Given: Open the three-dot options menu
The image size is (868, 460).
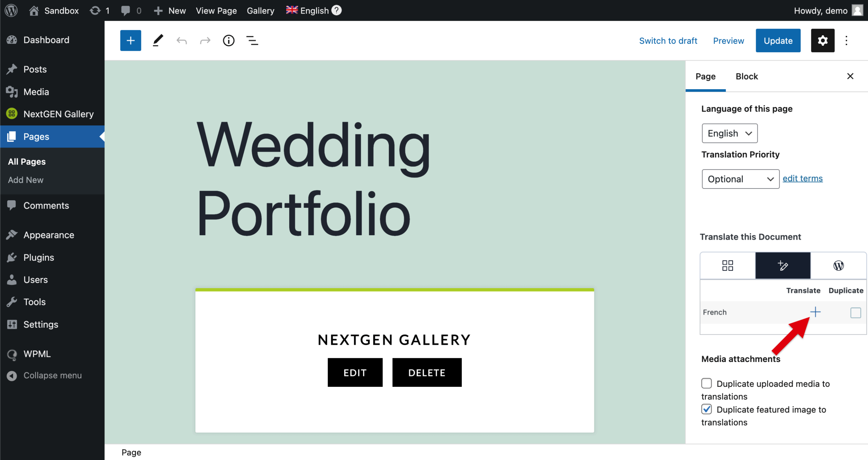Looking at the screenshot, I should coord(846,41).
